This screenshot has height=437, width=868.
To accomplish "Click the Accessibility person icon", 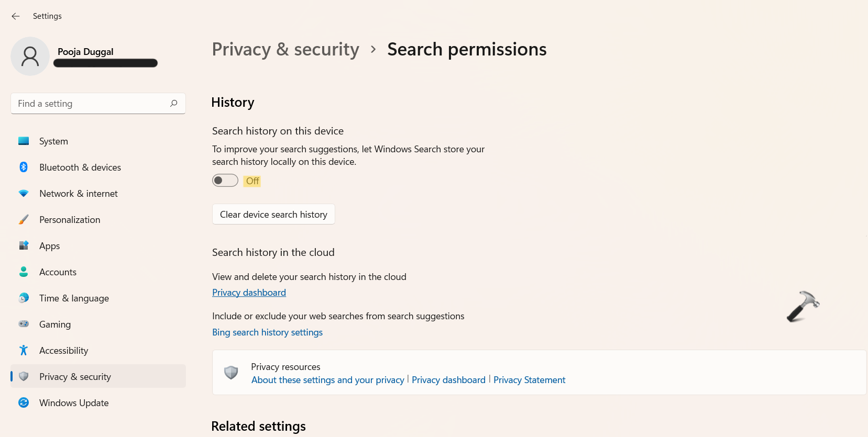I will point(24,350).
